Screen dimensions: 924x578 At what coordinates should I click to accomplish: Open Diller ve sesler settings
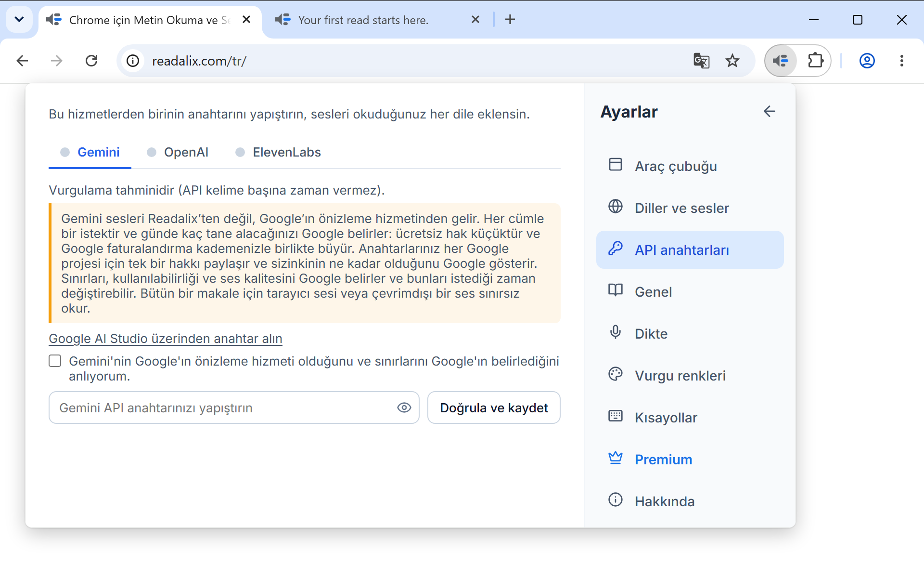coord(690,208)
